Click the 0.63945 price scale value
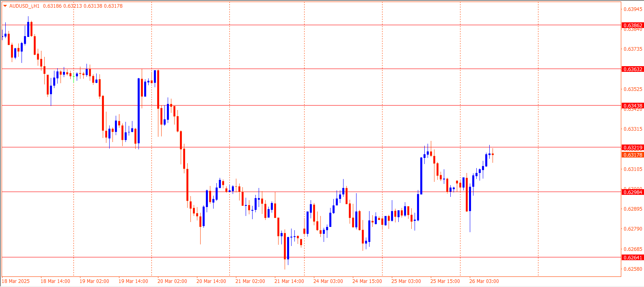 click(633, 9)
